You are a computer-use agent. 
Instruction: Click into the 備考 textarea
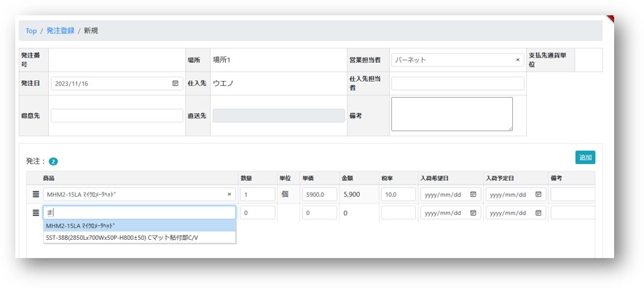(452, 114)
